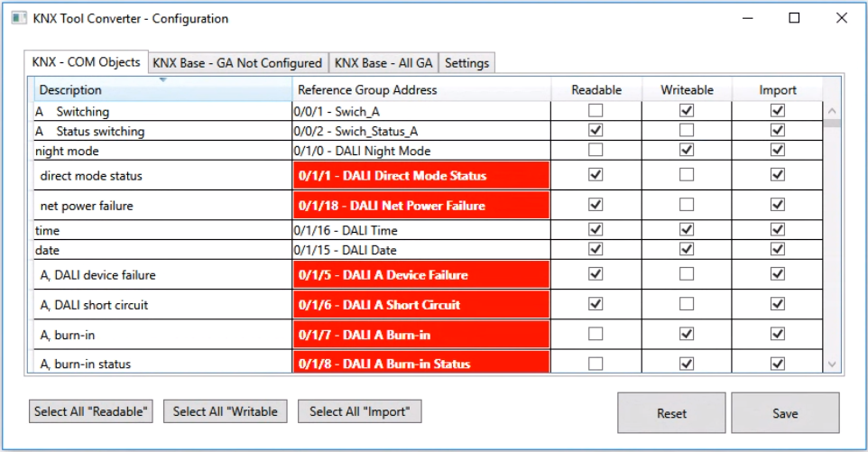Viewport: 868px width, 452px height.
Task: Enable Readable for A Switching row
Action: (595, 111)
